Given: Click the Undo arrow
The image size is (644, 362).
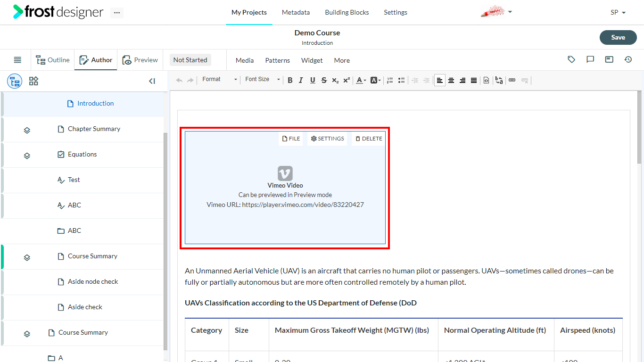Looking at the screenshot, I should pyautogui.click(x=179, y=80).
